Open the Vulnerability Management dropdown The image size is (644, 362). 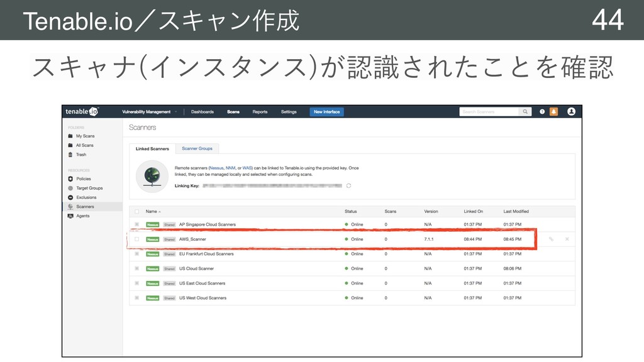[150, 112]
